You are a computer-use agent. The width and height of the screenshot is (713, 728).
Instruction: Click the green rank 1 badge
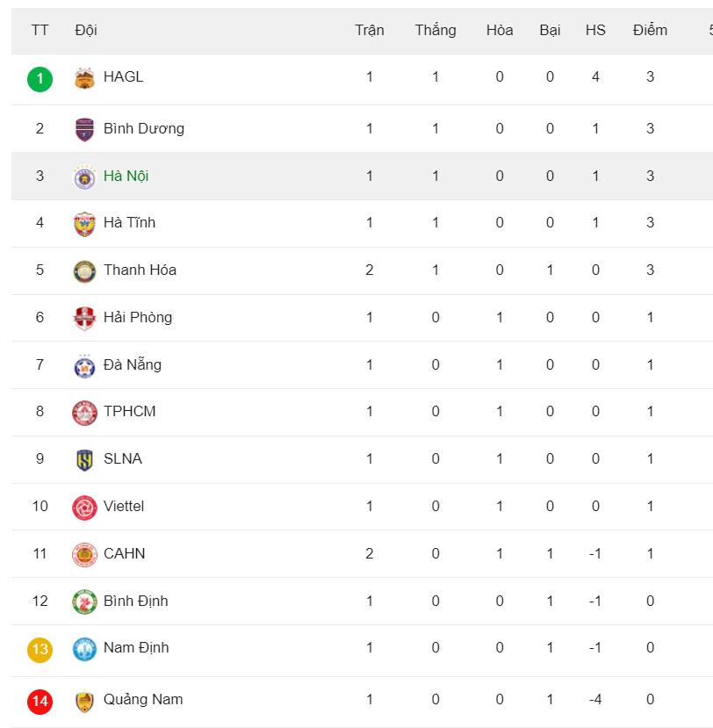(40, 78)
